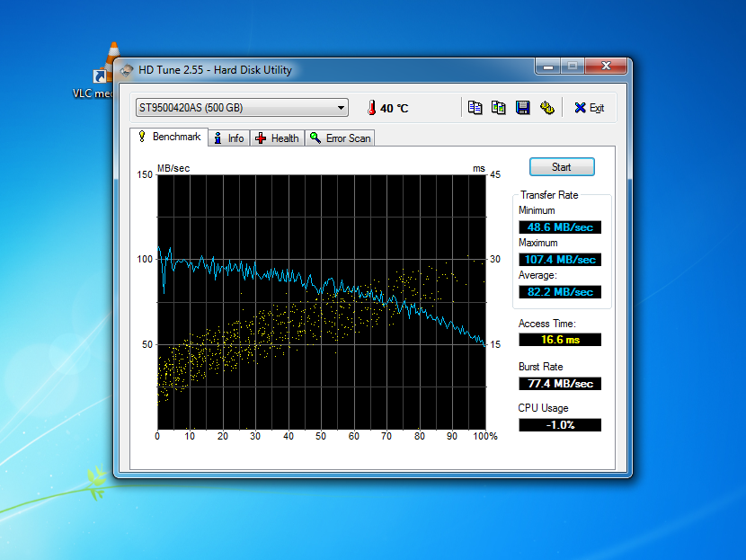
Task: Click the CPU Usage -1.0% value
Action: (560, 425)
